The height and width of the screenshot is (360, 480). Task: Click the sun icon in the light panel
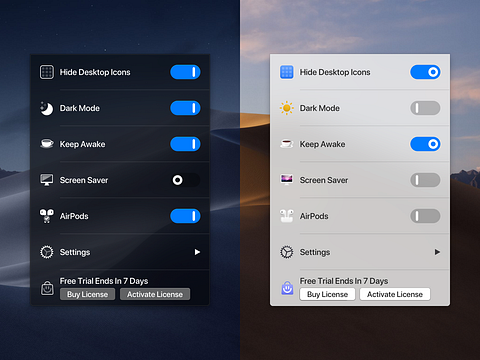coord(287,108)
